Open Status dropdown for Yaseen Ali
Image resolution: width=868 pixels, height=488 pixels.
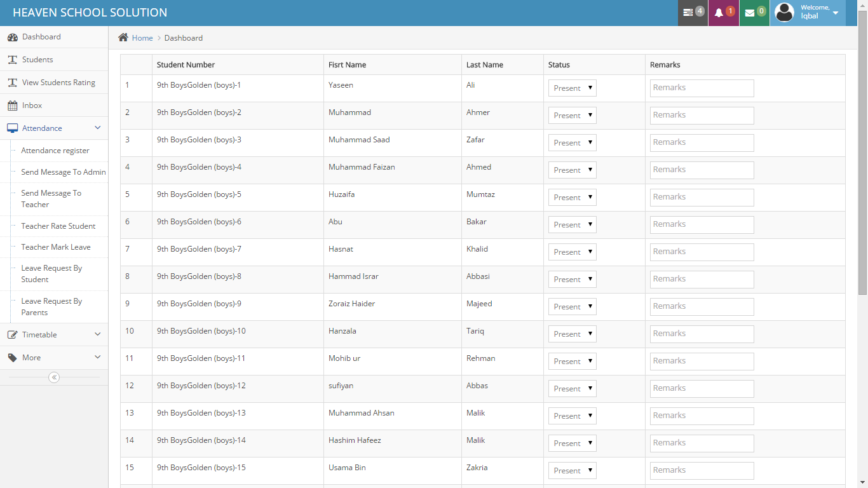pos(572,88)
